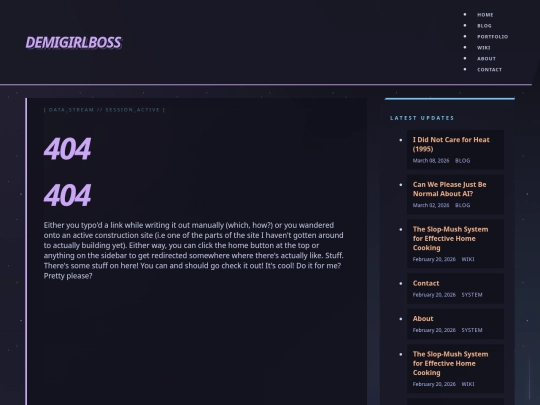Open 'Can We Please Just Be Normal About AI?'

coord(449,189)
